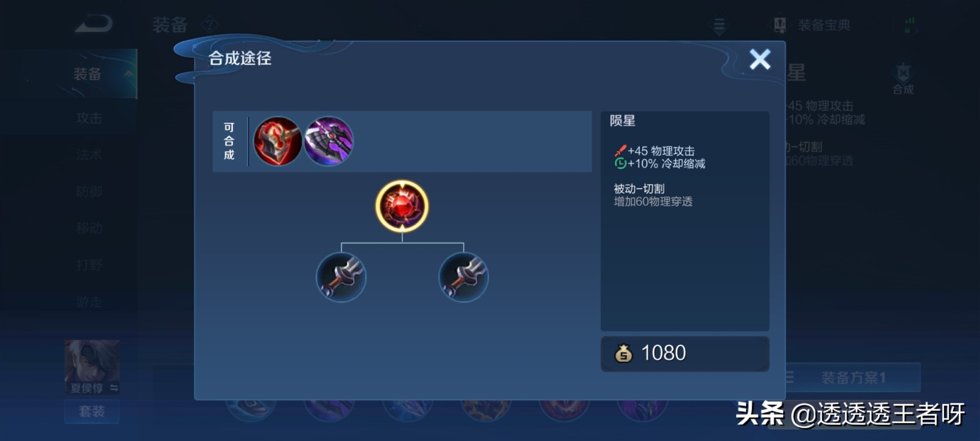Collapse the 装备 sidebar header
980x441 pixels.
pos(100,74)
